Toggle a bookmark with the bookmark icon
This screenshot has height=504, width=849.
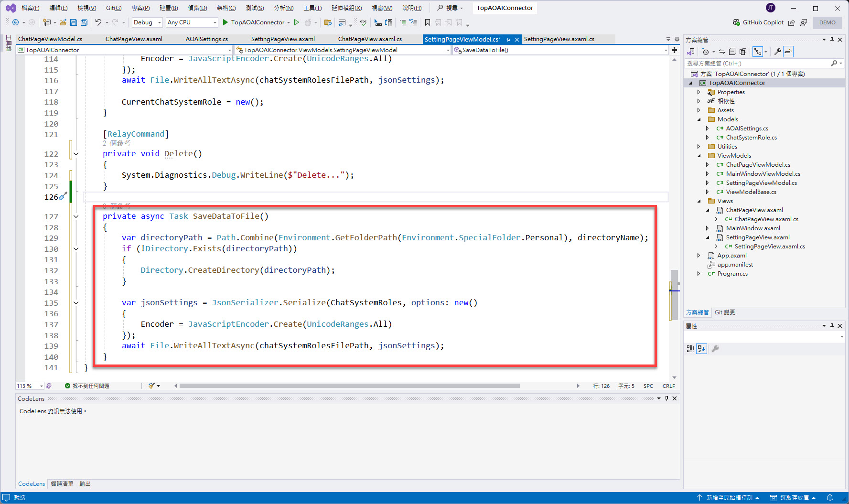(428, 22)
